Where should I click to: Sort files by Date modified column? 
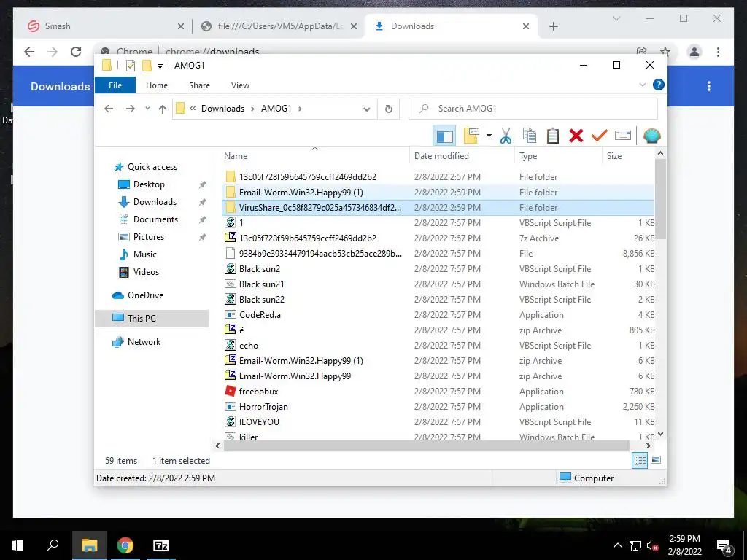[441, 156]
